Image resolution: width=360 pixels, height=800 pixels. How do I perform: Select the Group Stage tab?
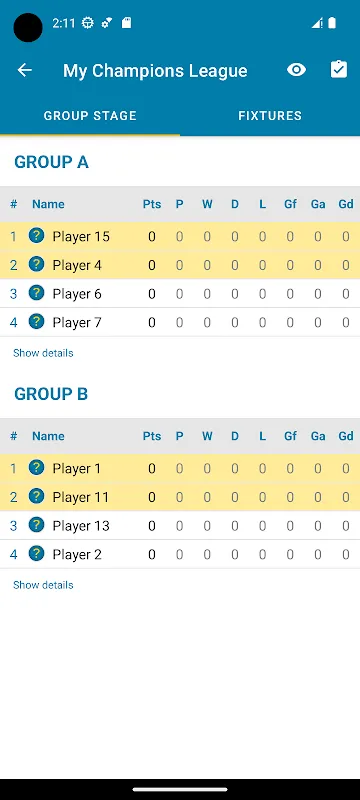click(x=90, y=116)
